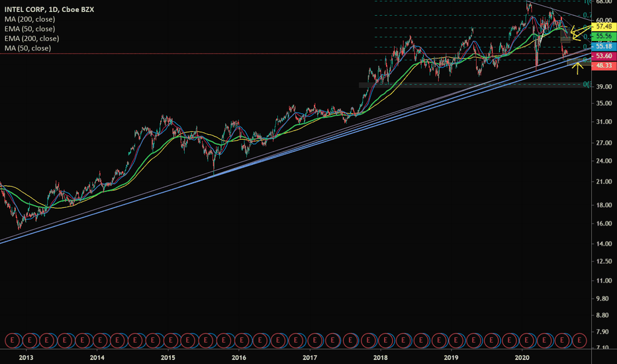Select the EMA (200, close) indicator legend

[x=32, y=38]
